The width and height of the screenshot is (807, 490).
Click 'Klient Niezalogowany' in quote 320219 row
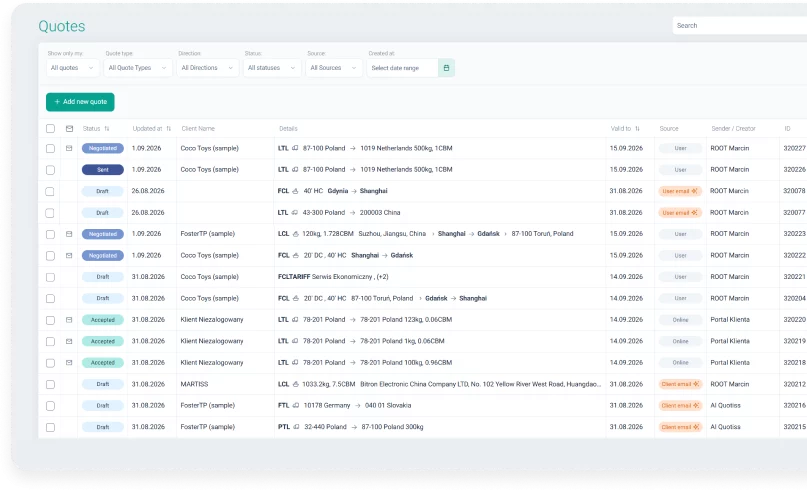[212, 341]
